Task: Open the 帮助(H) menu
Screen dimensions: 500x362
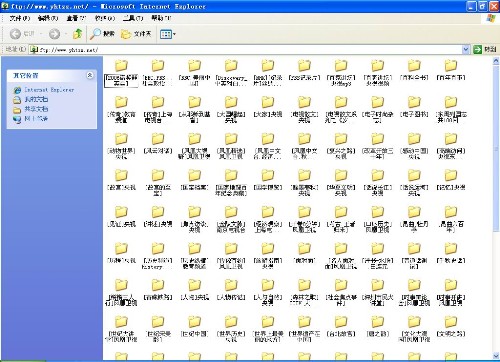Action: pos(161,18)
